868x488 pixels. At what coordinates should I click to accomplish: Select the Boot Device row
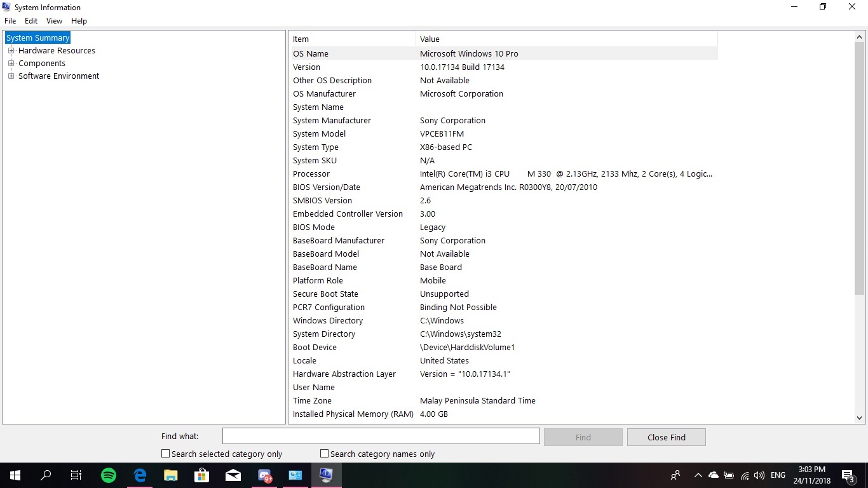click(505, 347)
